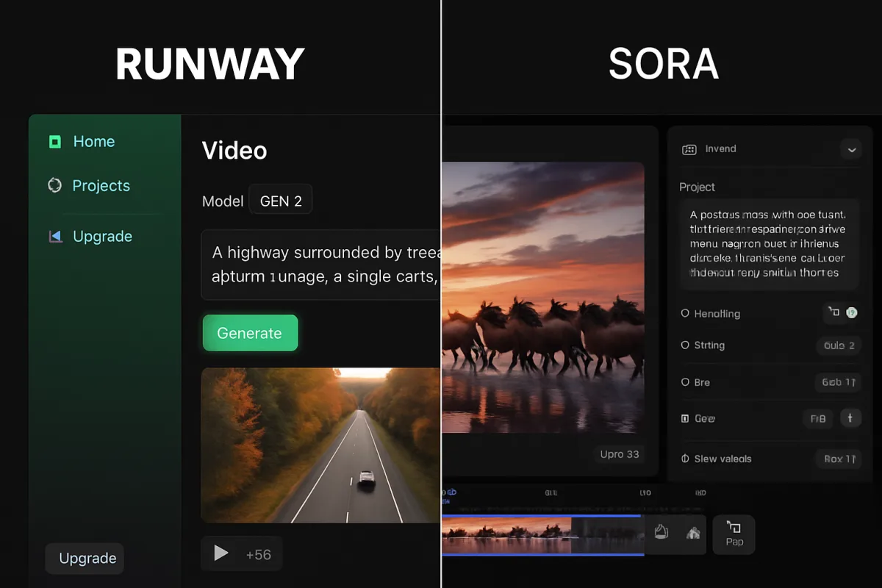This screenshot has width=882, height=588.
Task: Click the Upgrade button at sidebar bottom
Action: pos(85,559)
